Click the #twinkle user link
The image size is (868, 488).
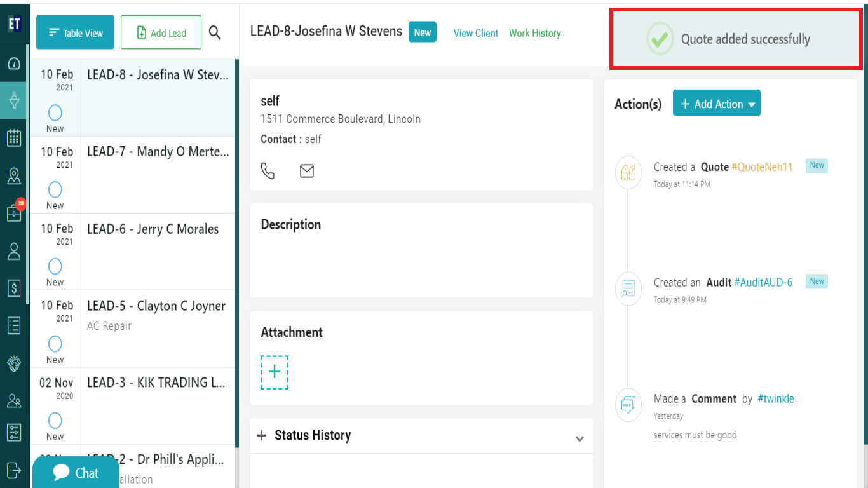776,399
